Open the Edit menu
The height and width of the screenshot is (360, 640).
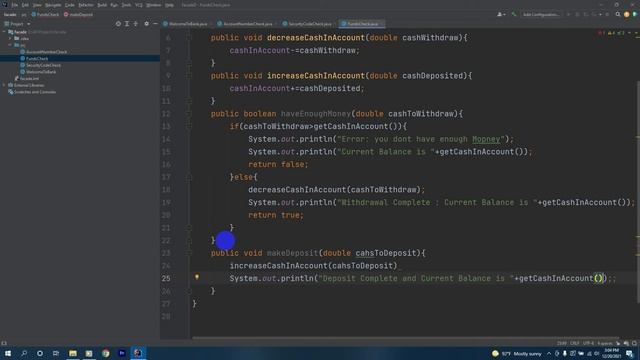pyautogui.click(x=25, y=5)
